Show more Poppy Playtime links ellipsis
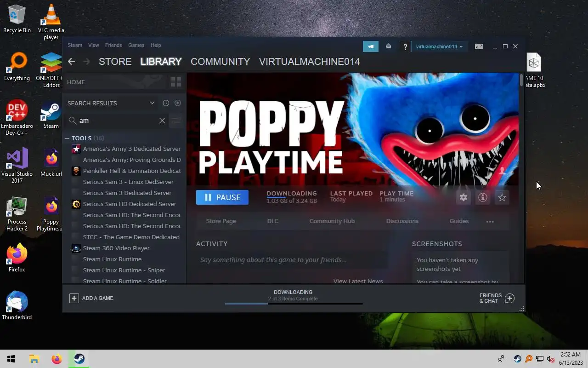The image size is (588, 368). pos(490,221)
